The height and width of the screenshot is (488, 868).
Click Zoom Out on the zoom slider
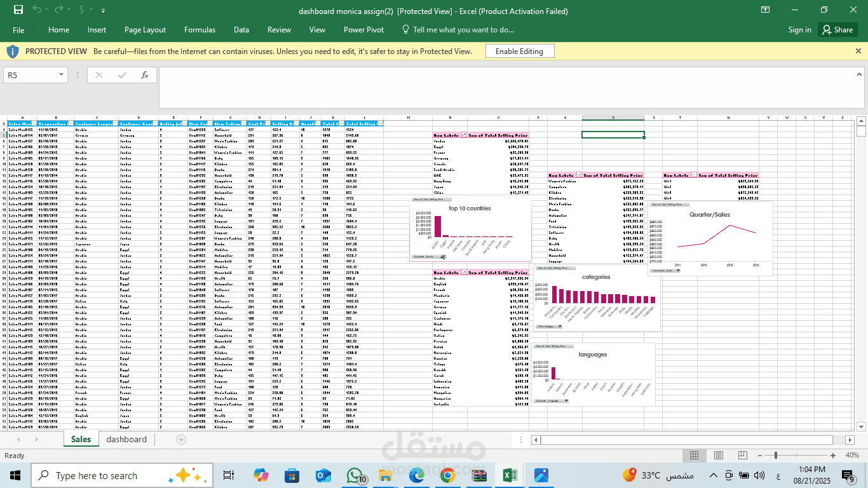(760, 456)
